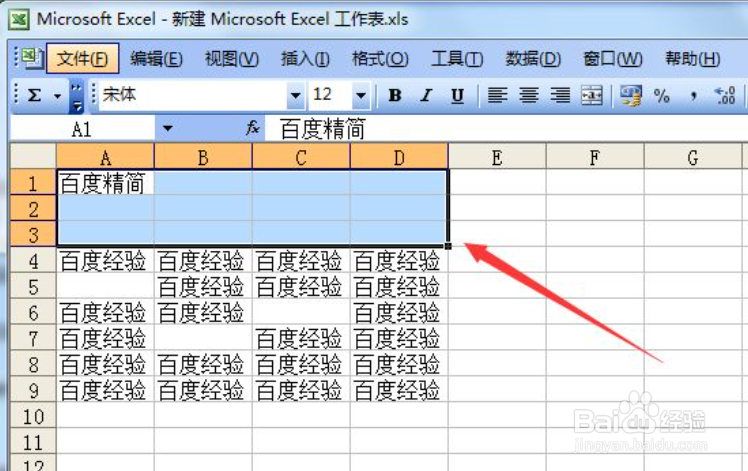The height and width of the screenshot is (471, 748).
Task: Select column C header
Action: pyautogui.click(x=301, y=157)
